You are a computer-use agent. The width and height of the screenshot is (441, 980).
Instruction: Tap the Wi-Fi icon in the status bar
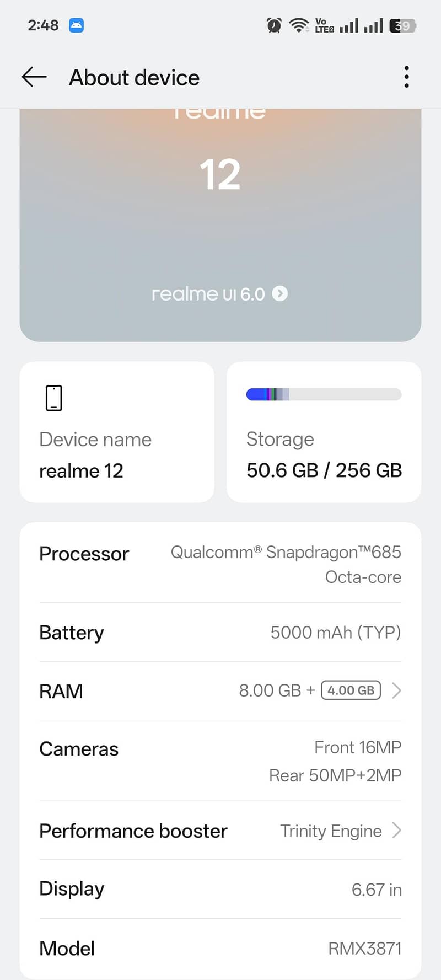tap(298, 25)
